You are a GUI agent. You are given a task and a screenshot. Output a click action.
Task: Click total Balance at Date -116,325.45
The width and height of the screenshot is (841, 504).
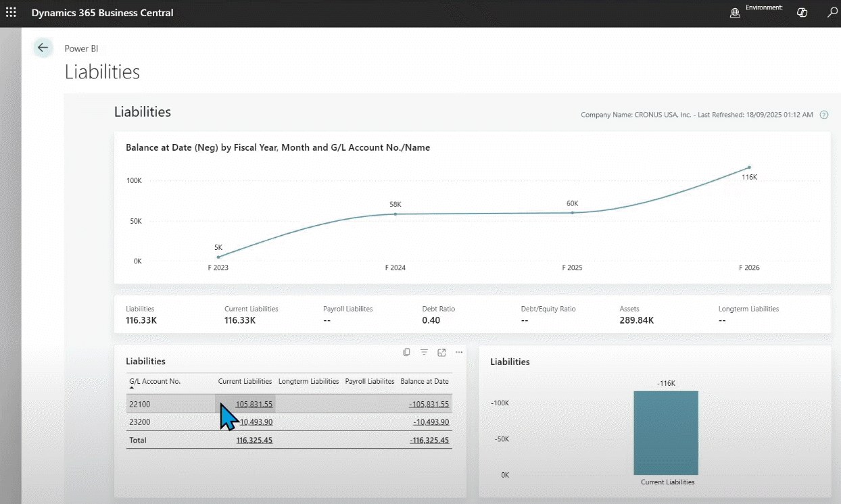(x=429, y=440)
